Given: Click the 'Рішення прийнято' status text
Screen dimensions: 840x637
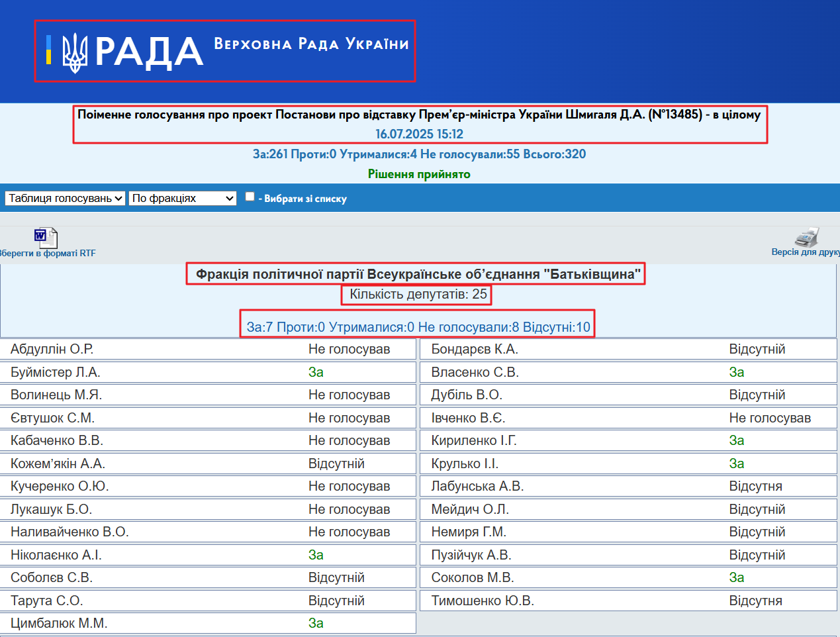Looking at the screenshot, I should point(419,174).
